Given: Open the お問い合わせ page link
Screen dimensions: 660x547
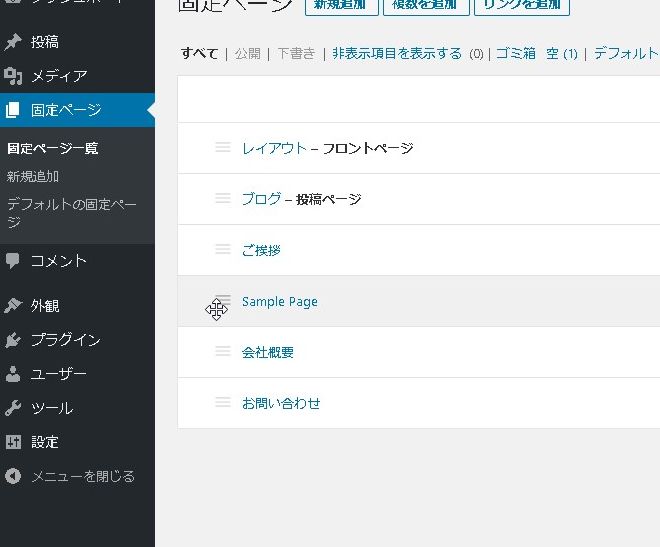Looking at the screenshot, I should coord(281,404).
